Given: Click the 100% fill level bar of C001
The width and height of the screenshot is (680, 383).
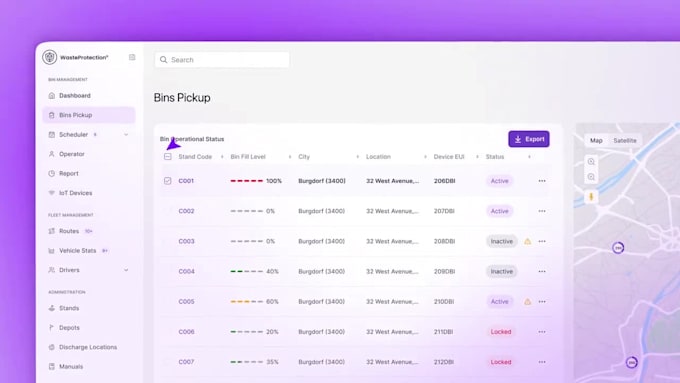Looking at the screenshot, I should click(x=247, y=181).
